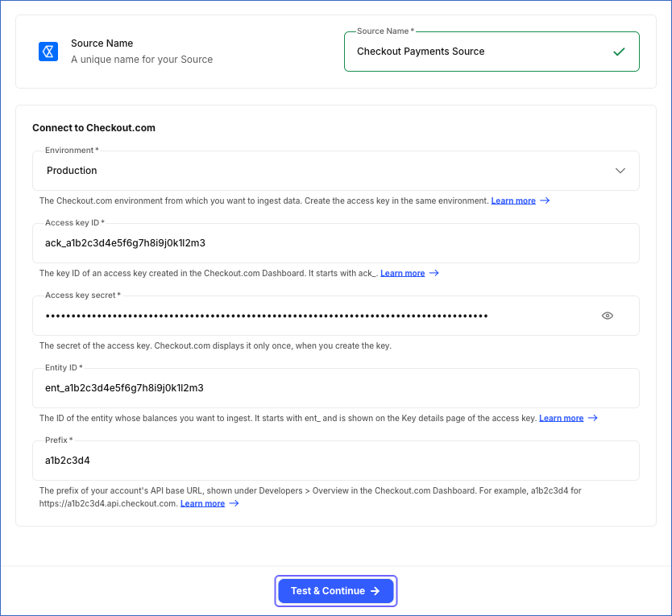Click the 'Connect to Checkout.com' heading
The image size is (672, 616).
(93, 128)
